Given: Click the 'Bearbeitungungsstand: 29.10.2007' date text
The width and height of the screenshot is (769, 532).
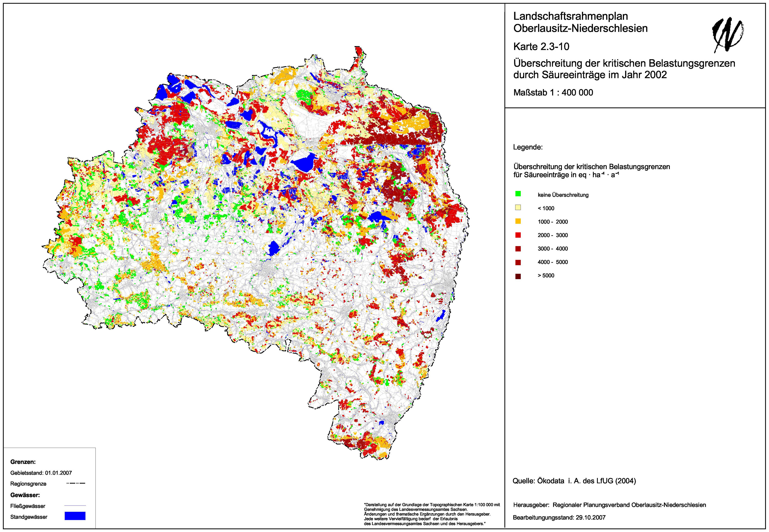Looking at the screenshot, I should tap(559, 518).
